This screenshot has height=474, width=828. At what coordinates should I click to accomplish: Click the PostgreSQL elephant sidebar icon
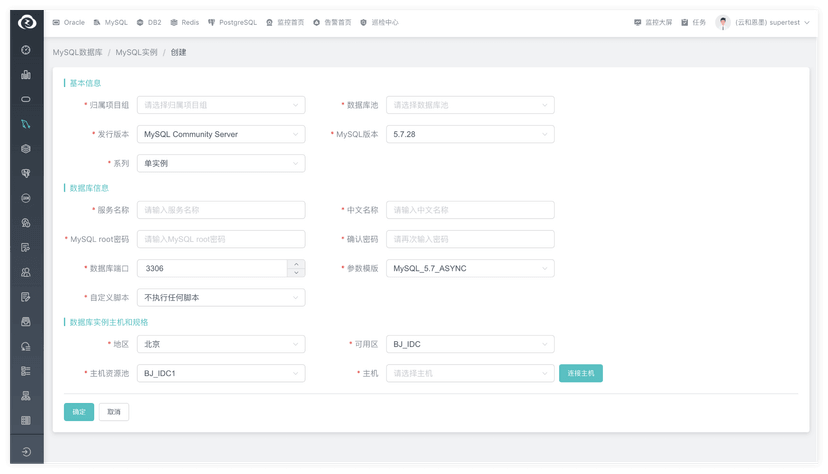click(26, 173)
